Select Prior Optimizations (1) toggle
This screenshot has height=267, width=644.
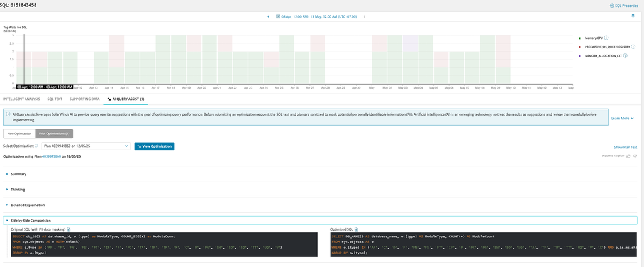pyautogui.click(x=55, y=133)
